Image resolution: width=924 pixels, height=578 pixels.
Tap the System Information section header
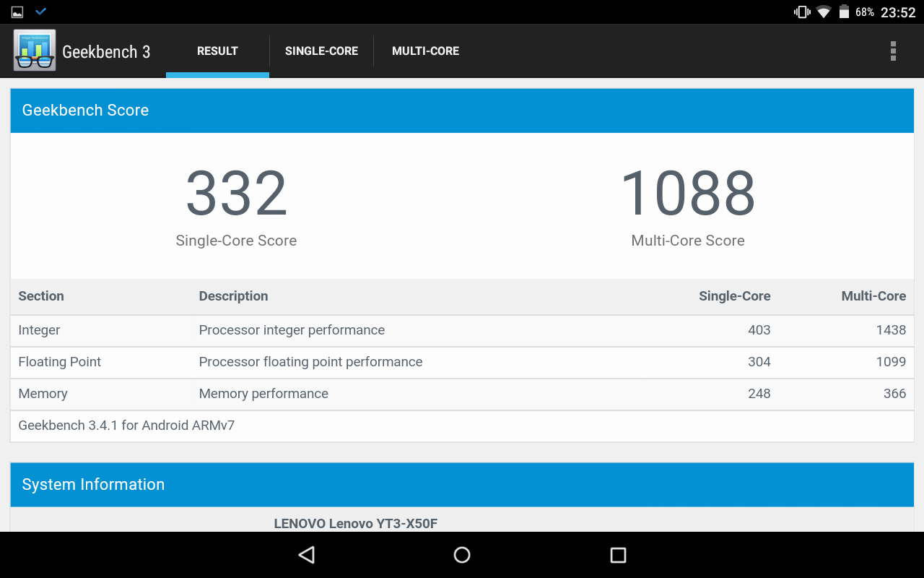[462, 485]
